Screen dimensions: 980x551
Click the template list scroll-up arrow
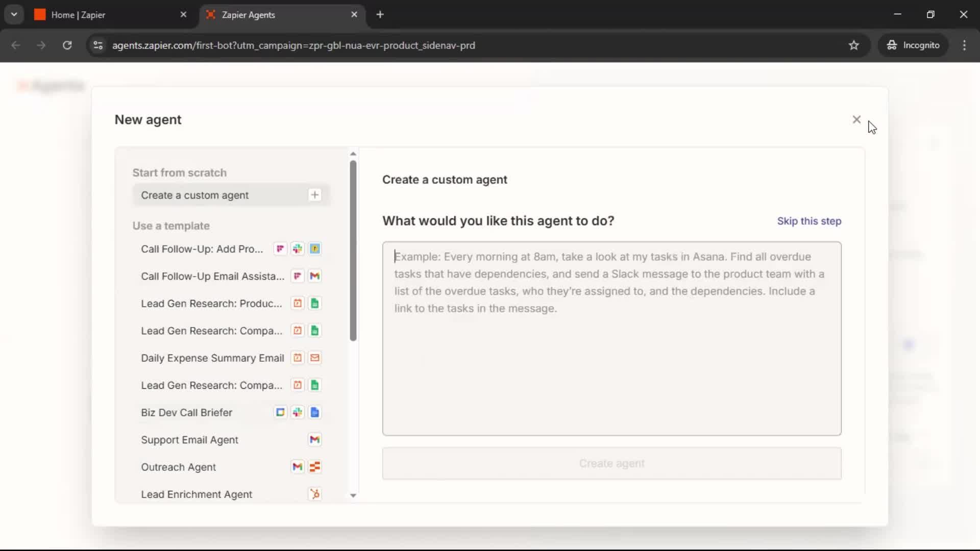(353, 154)
